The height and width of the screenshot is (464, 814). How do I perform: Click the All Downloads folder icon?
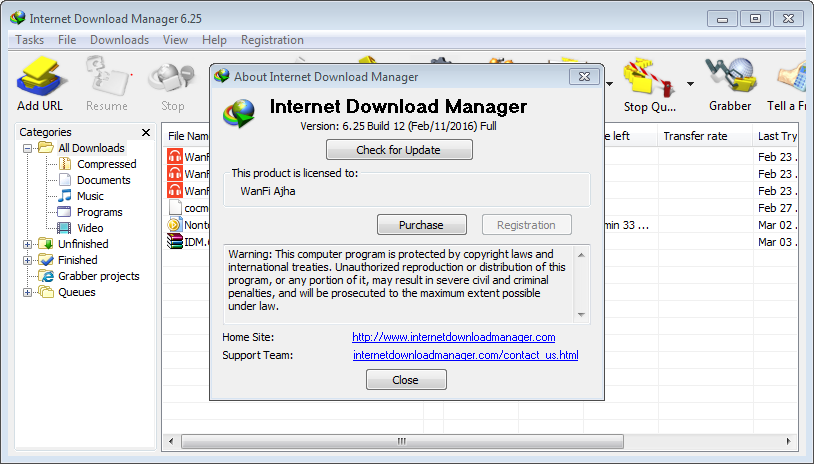[x=46, y=148]
